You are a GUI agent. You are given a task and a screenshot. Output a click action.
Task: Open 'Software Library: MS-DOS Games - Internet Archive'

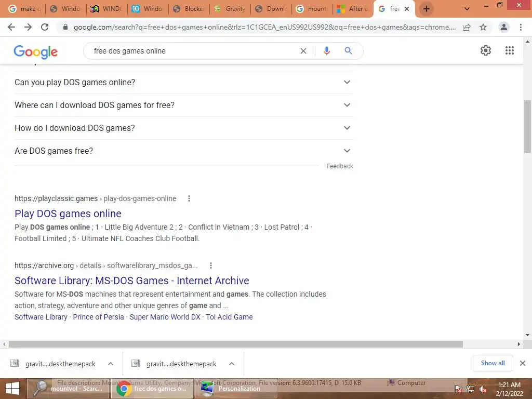coord(131,281)
